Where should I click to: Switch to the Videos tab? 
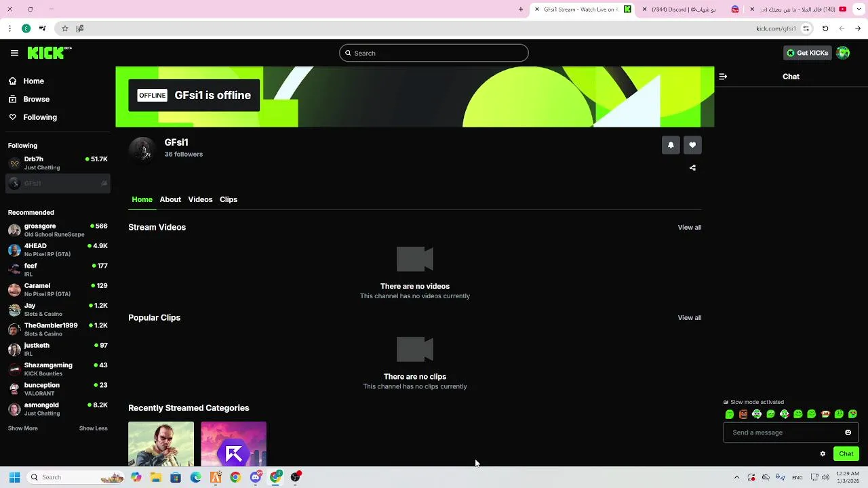pyautogui.click(x=200, y=199)
